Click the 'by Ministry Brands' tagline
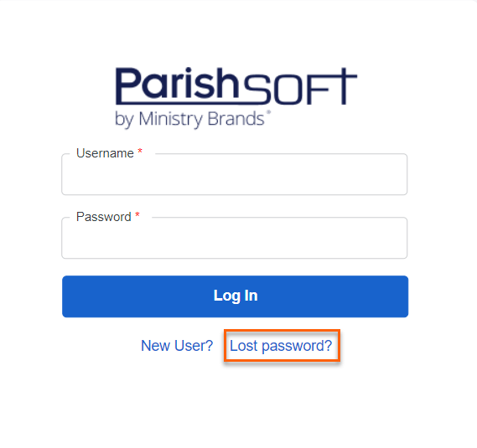The width and height of the screenshot is (477, 448). tap(193, 120)
